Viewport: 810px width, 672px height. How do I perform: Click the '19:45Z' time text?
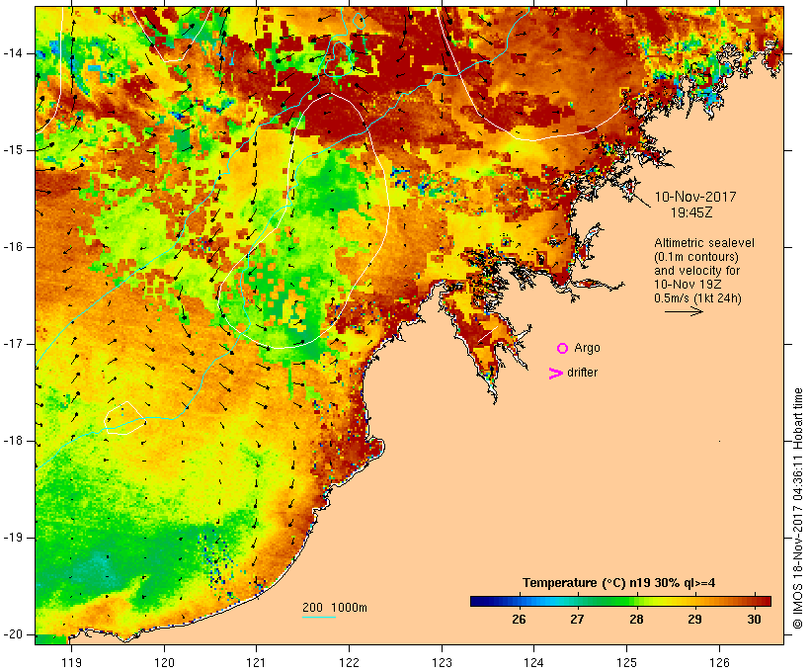691,212
